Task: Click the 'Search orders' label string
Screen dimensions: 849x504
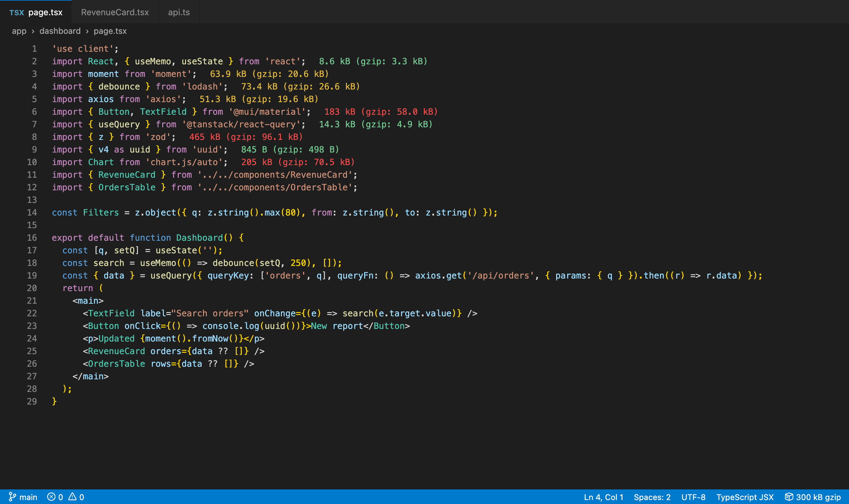Action: [x=210, y=313]
